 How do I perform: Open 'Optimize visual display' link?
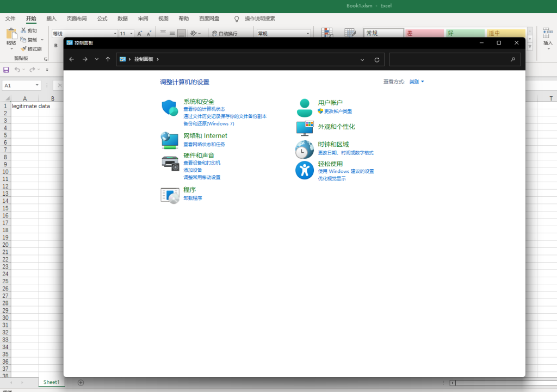tap(332, 178)
